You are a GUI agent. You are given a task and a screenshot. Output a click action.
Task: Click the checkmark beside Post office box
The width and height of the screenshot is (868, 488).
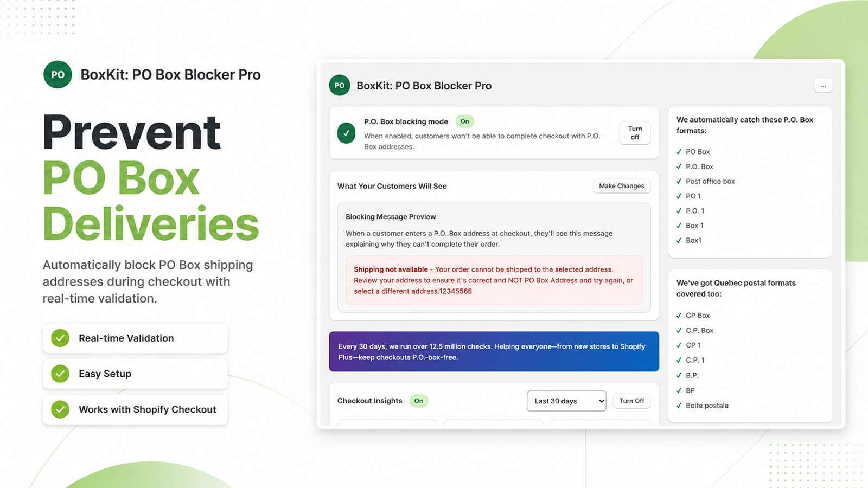point(679,181)
